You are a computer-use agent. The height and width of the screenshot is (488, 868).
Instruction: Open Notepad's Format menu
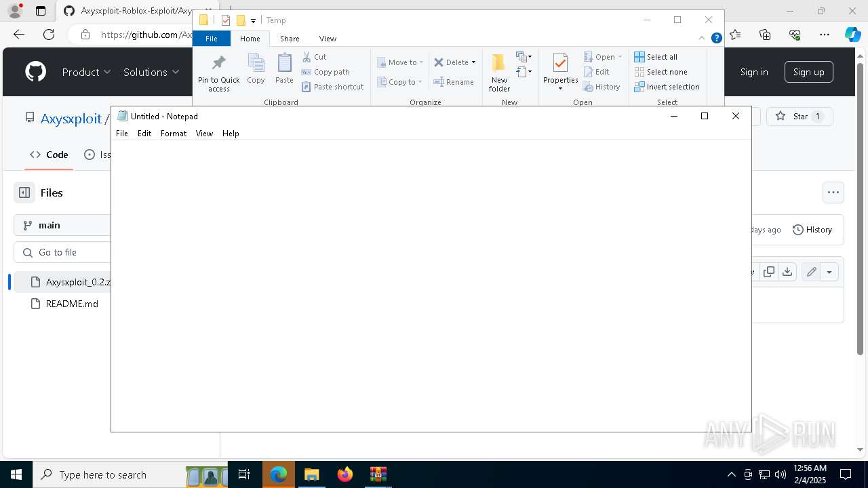pyautogui.click(x=174, y=134)
